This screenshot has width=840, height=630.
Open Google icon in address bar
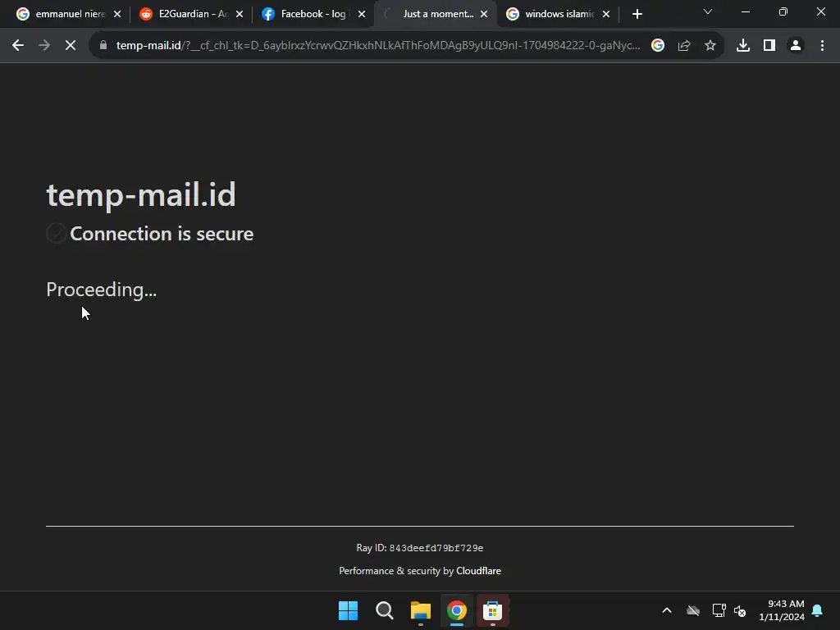[x=658, y=46]
